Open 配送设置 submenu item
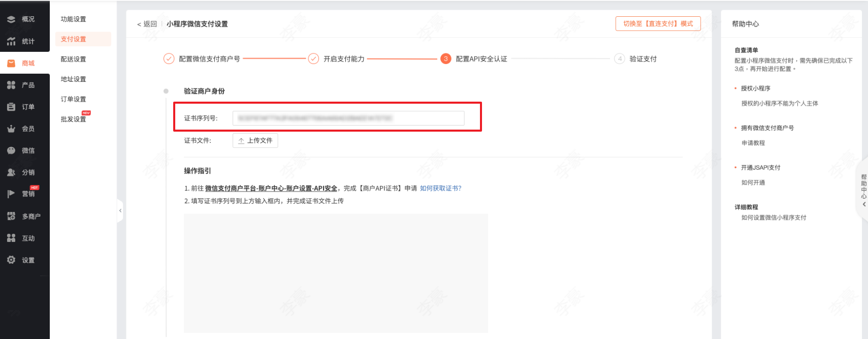The height and width of the screenshot is (339, 868). [x=74, y=59]
